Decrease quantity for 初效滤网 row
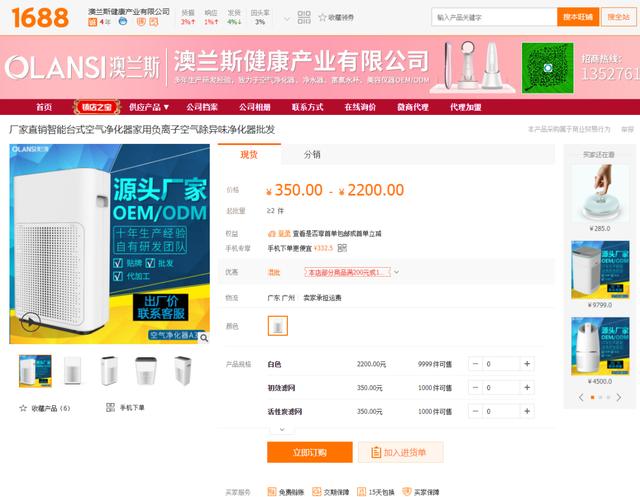Image resolution: width=640 pixels, height=497 pixels. coord(475,387)
